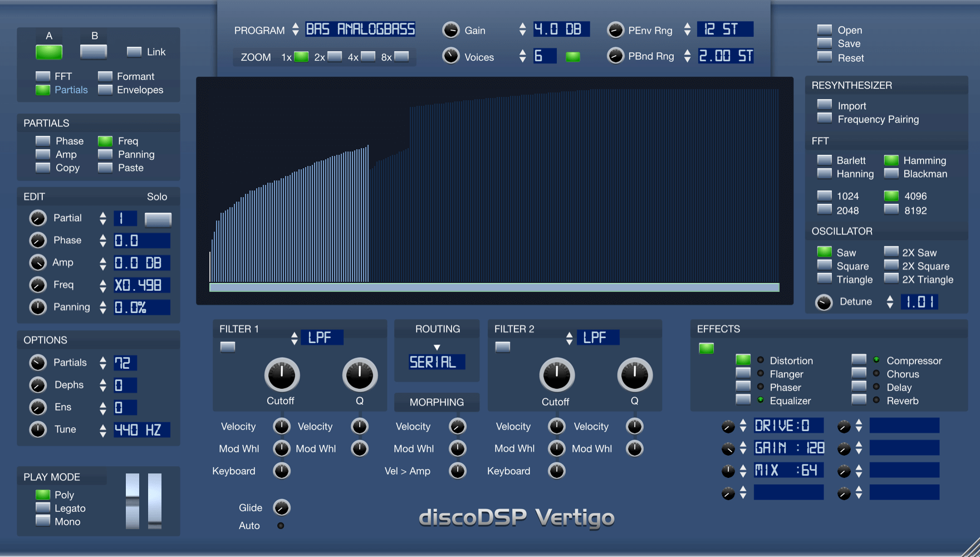Click the Tune value stepper arrows

[x=103, y=430]
